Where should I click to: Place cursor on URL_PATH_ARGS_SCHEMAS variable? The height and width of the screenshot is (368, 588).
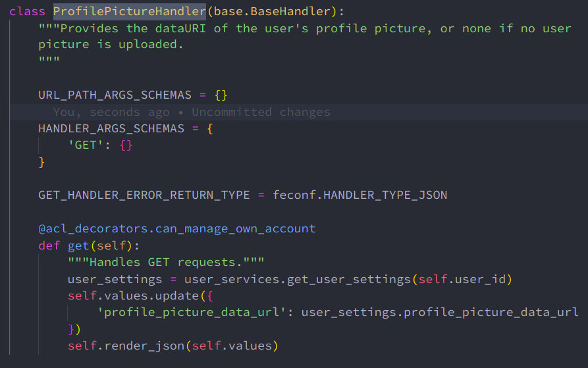click(x=115, y=95)
